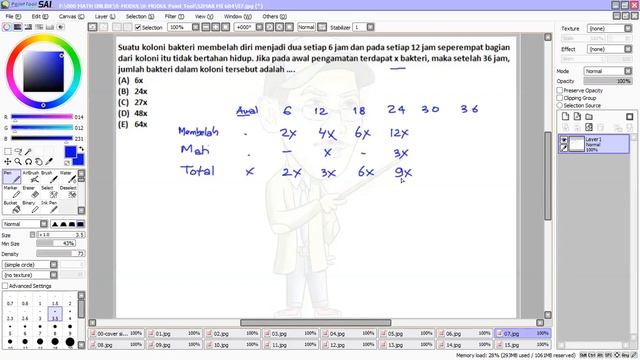Adjust the brush Density slider
Screen dimensions: 640x360
pos(60,253)
